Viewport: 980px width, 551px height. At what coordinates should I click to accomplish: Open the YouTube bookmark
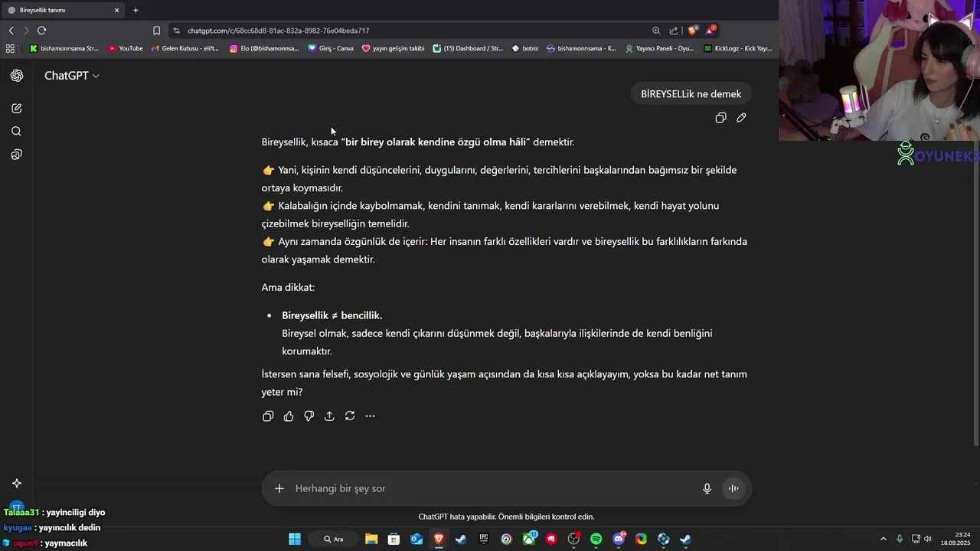point(126,48)
